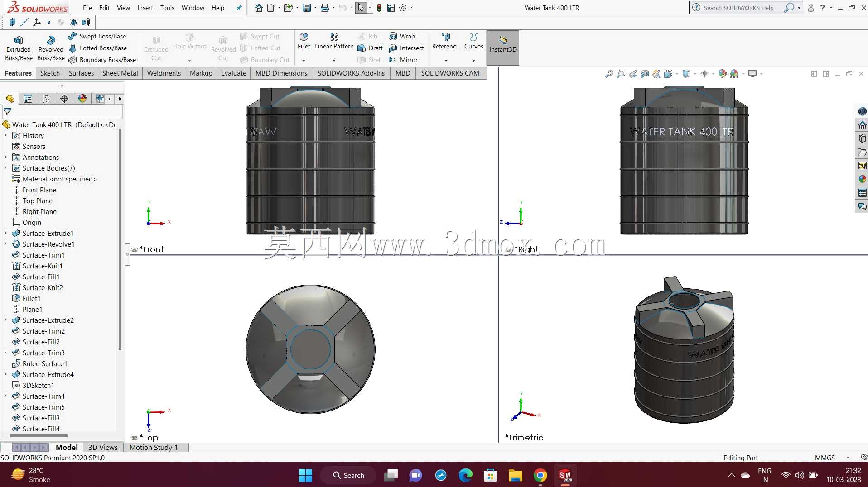
Task: Open the Linear Pattern tool
Action: point(334,41)
